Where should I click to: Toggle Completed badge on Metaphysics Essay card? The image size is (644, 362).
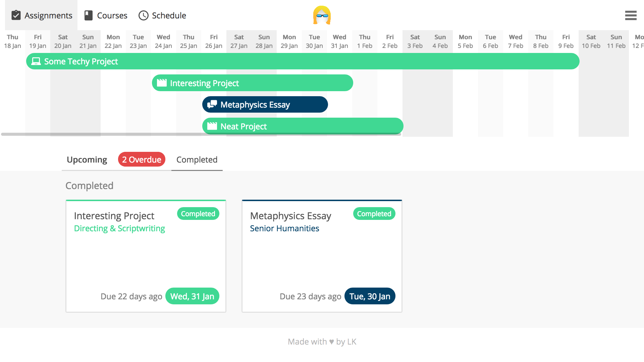374,214
